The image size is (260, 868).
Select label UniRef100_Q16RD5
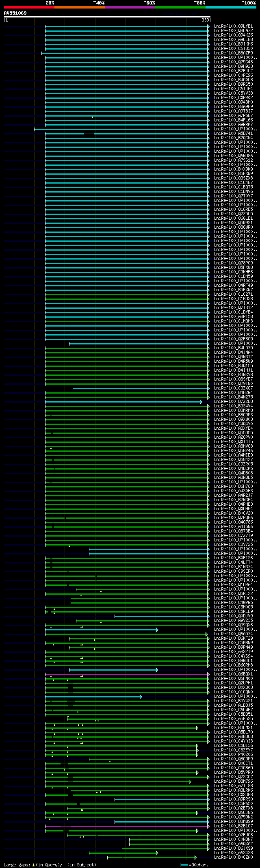click(233, 210)
